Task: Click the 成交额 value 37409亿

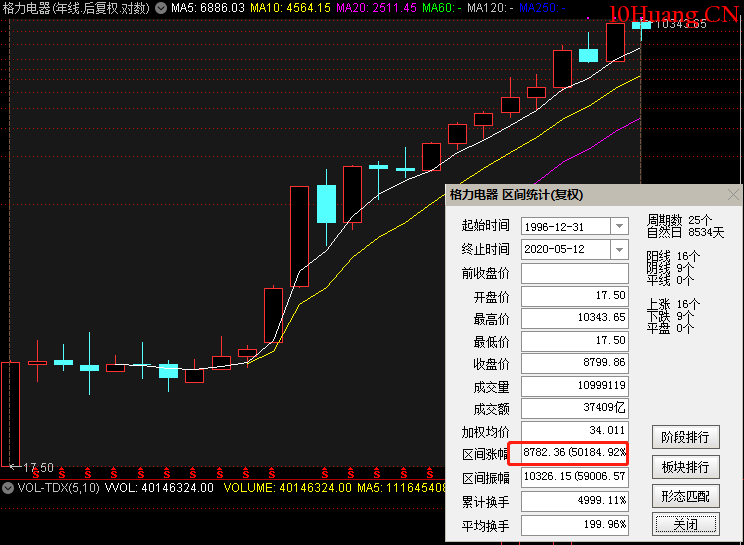Action: (575, 408)
